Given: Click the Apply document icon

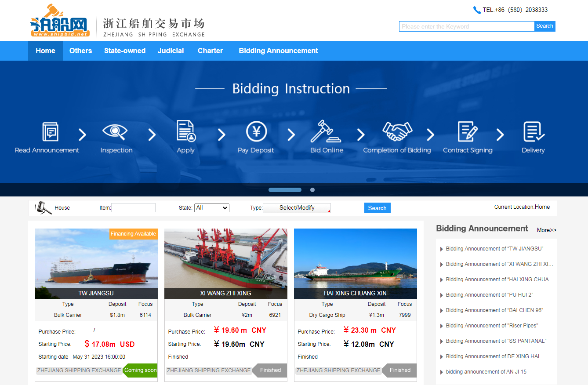Looking at the screenshot, I should tap(186, 131).
